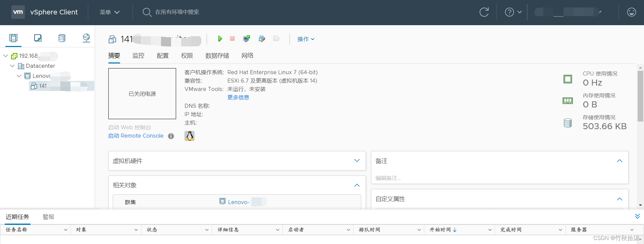Open the VMs and Templates inventory view

coord(38,38)
